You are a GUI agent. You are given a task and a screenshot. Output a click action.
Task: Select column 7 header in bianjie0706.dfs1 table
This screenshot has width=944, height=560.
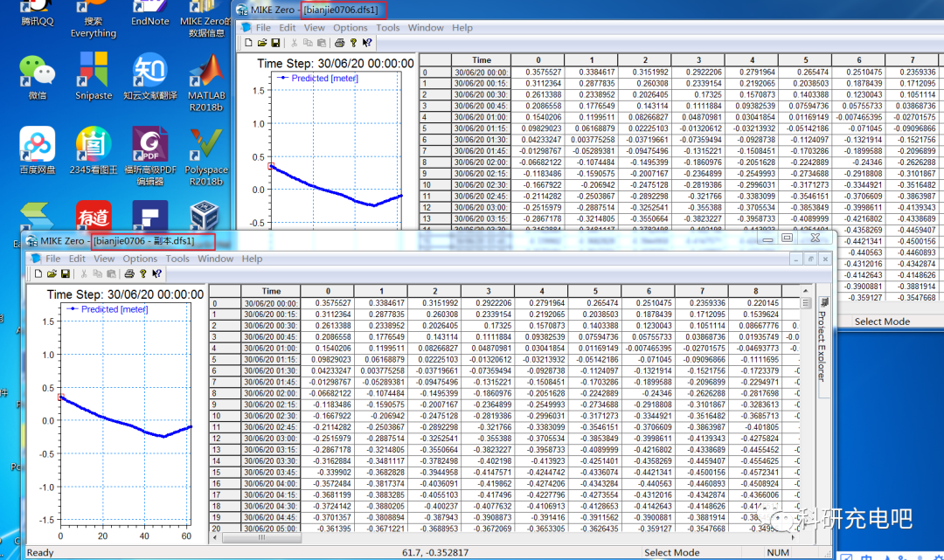click(912, 60)
